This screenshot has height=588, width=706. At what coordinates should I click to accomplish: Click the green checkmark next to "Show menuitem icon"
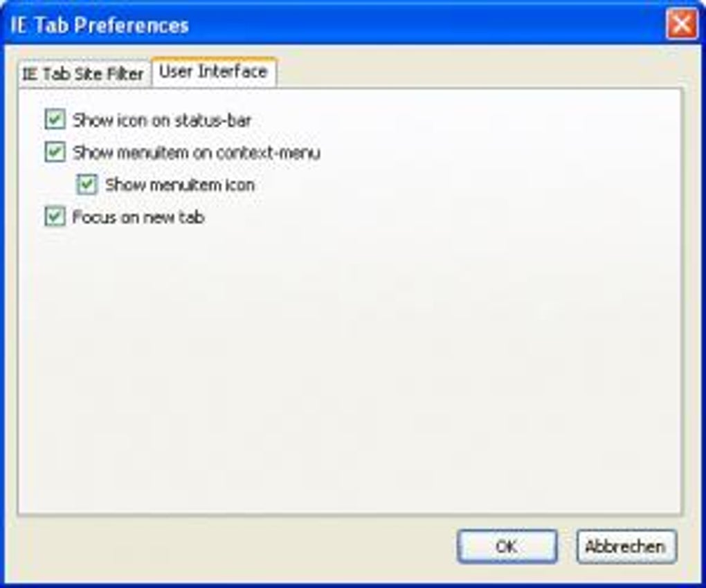87,183
